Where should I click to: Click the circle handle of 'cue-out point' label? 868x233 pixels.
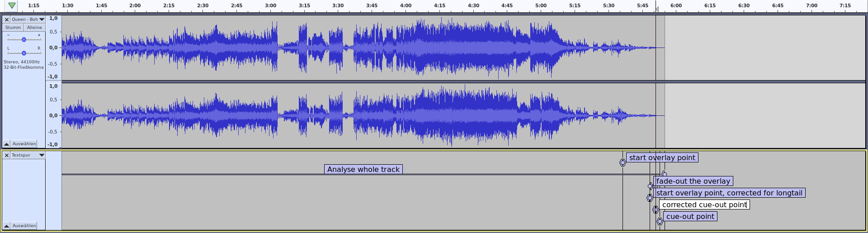[660, 221]
